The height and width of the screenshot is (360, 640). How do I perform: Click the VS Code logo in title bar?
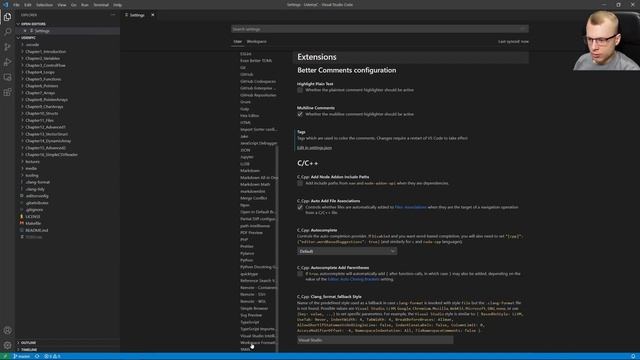tap(6, 4)
